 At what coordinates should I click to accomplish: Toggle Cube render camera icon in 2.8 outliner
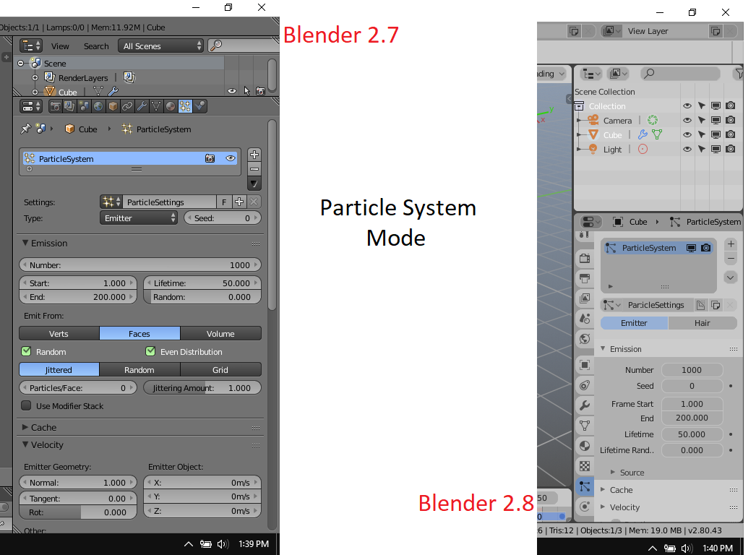point(731,134)
